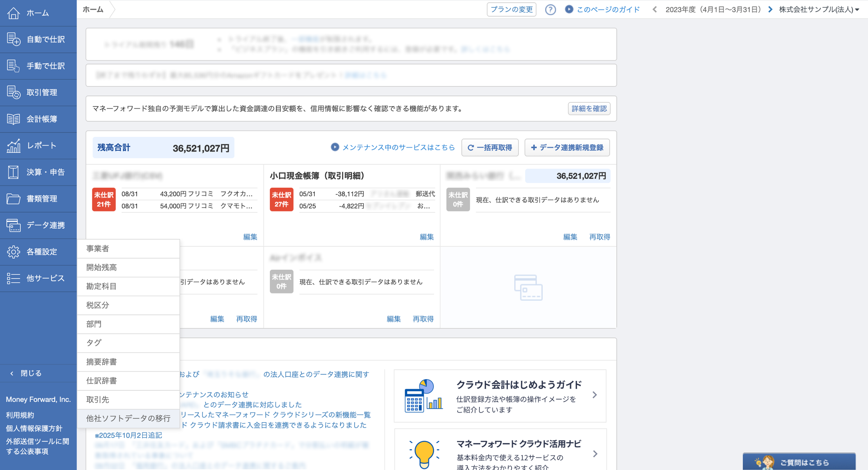Open the 各種設定 gear icon
This screenshot has width=868, height=470.
pyautogui.click(x=13, y=252)
